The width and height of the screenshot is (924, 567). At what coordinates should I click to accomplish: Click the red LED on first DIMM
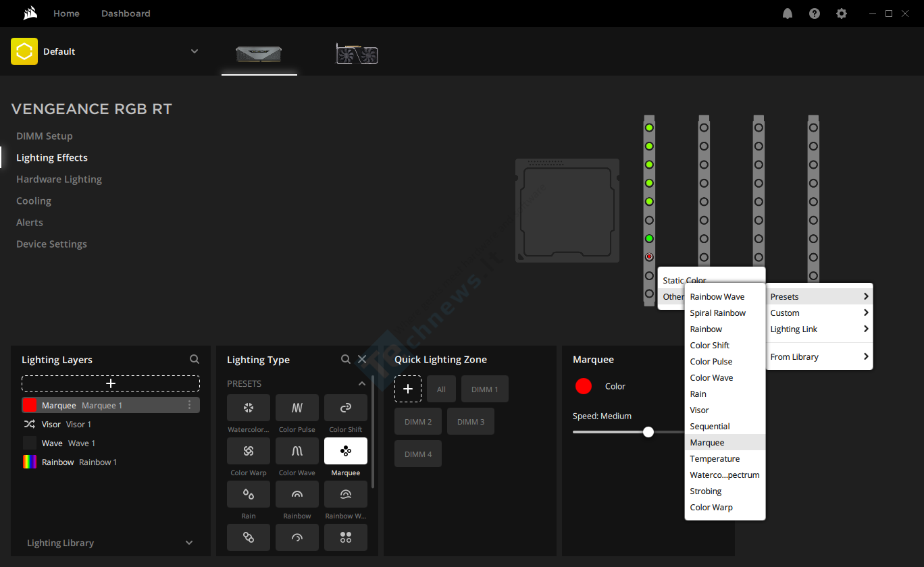pyautogui.click(x=649, y=257)
